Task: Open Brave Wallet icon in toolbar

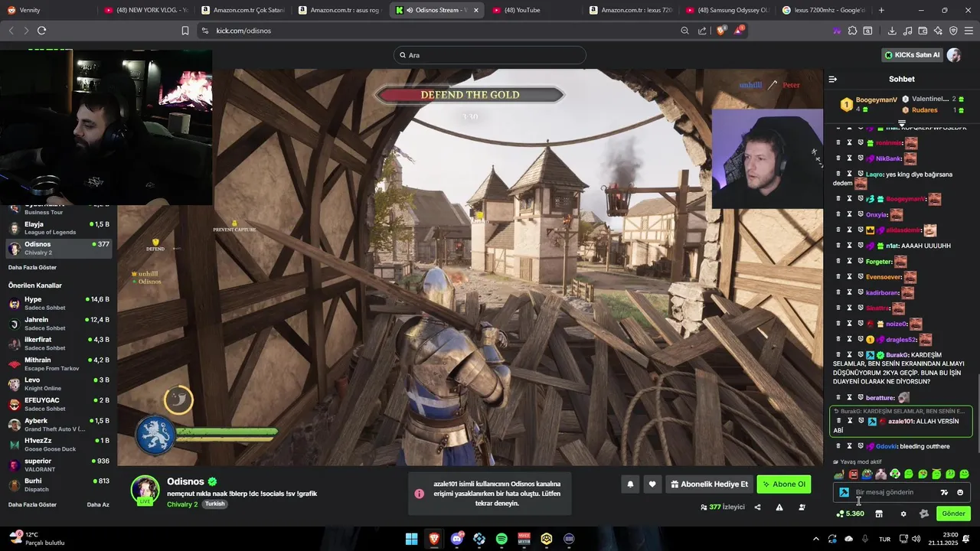Action: click(923, 31)
